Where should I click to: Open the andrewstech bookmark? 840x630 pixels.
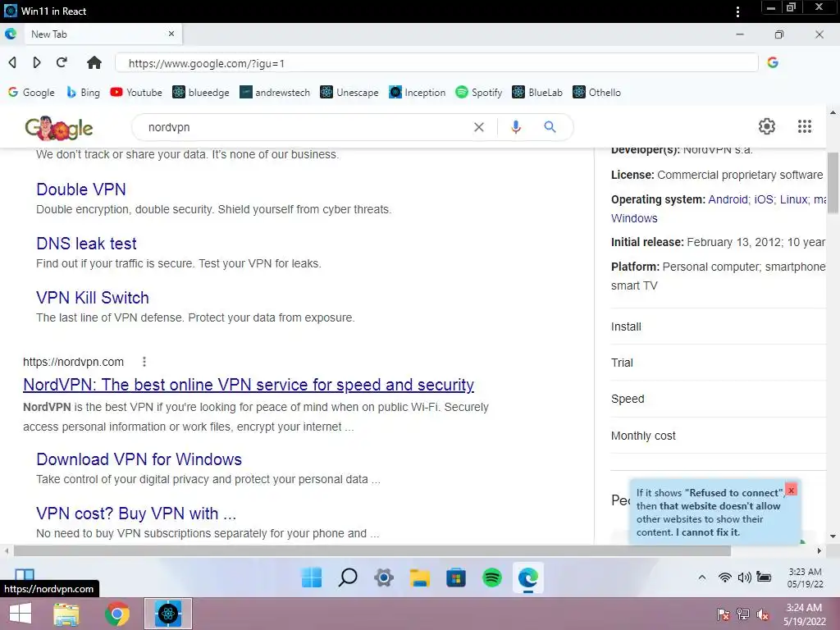[x=275, y=92]
